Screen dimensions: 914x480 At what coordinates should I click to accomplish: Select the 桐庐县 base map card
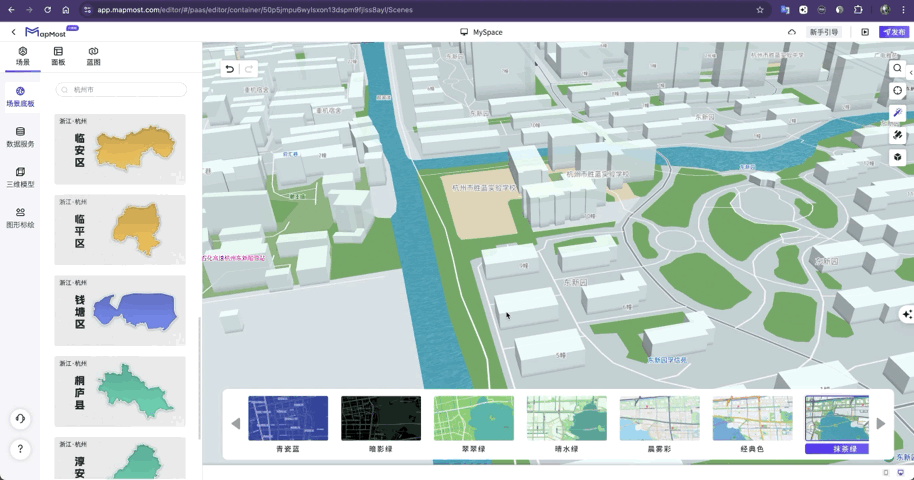[120, 391]
